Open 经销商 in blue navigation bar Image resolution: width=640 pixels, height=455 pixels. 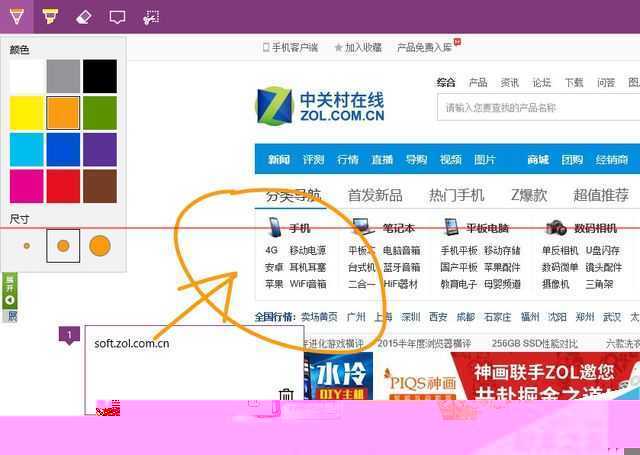[x=612, y=160]
